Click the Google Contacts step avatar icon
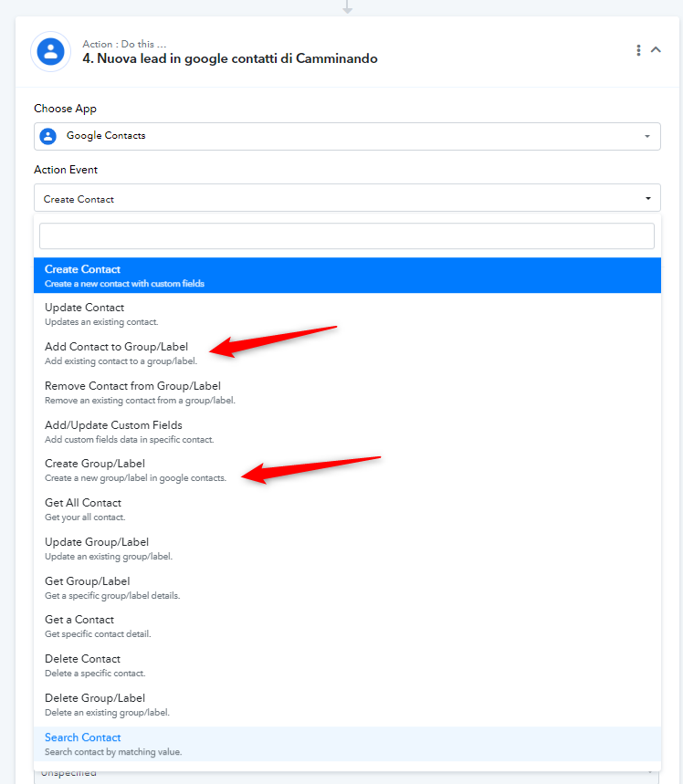This screenshot has height=784, width=683. (50, 51)
